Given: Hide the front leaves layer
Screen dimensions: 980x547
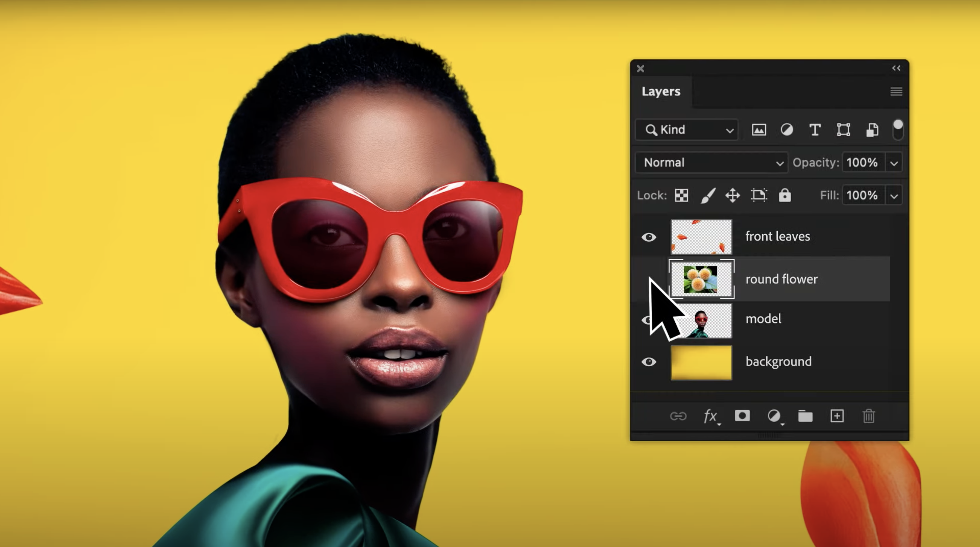Looking at the screenshot, I should 649,237.
